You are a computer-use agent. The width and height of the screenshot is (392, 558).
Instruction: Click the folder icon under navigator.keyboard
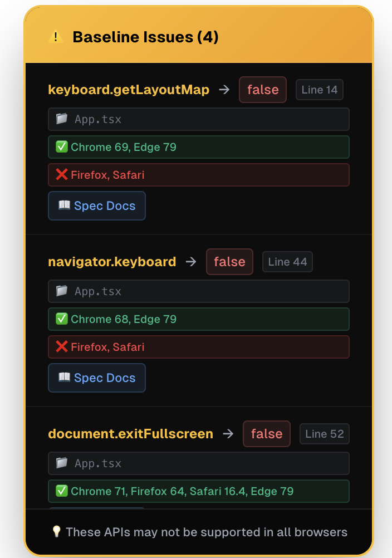(62, 291)
